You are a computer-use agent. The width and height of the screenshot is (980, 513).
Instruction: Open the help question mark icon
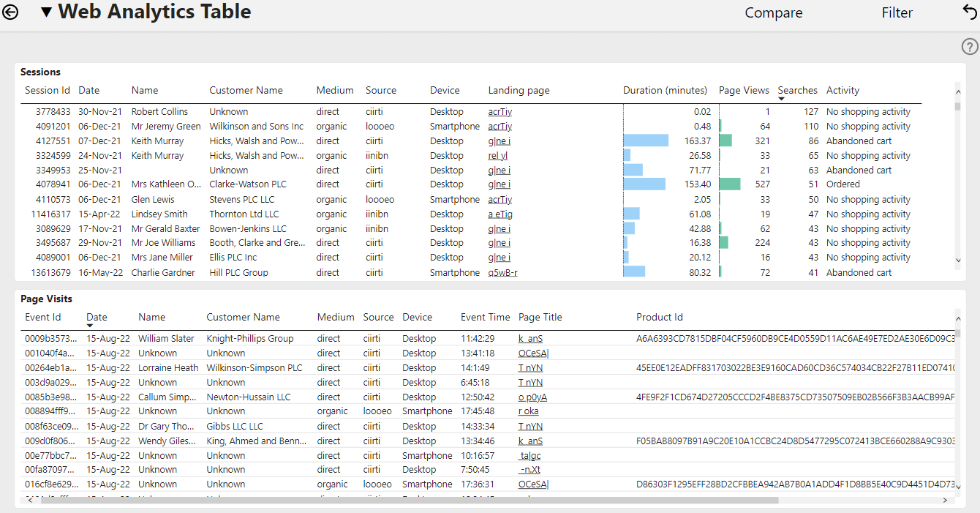click(x=970, y=47)
